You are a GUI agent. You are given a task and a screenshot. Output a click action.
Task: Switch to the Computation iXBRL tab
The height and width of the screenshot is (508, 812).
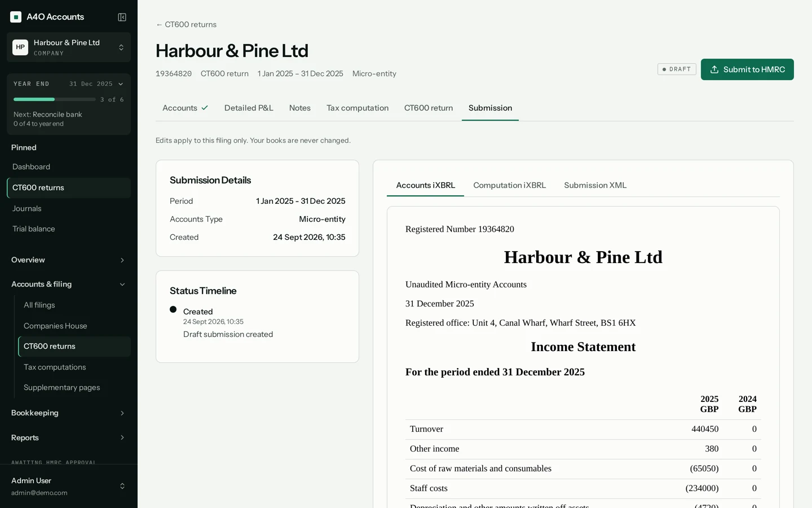pos(509,185)
